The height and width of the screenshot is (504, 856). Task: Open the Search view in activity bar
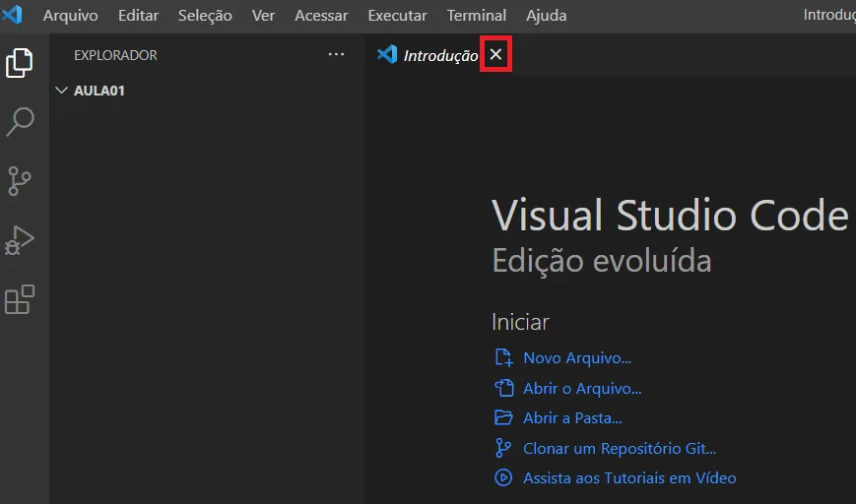[20, 121]
